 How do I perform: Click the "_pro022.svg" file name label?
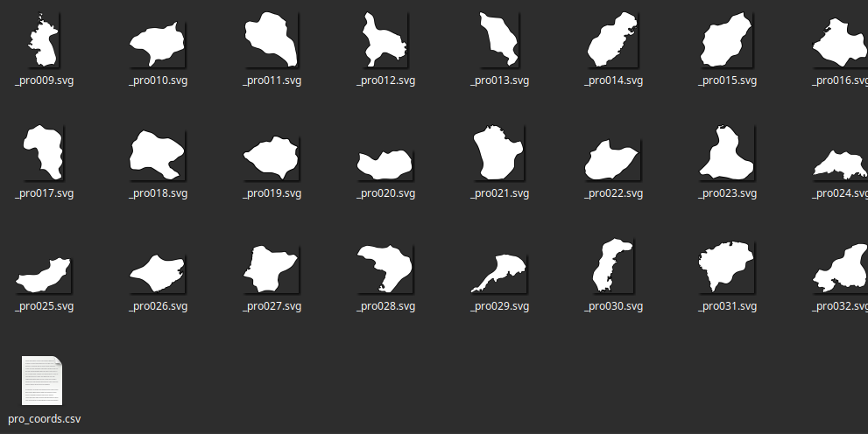[613, 193]
